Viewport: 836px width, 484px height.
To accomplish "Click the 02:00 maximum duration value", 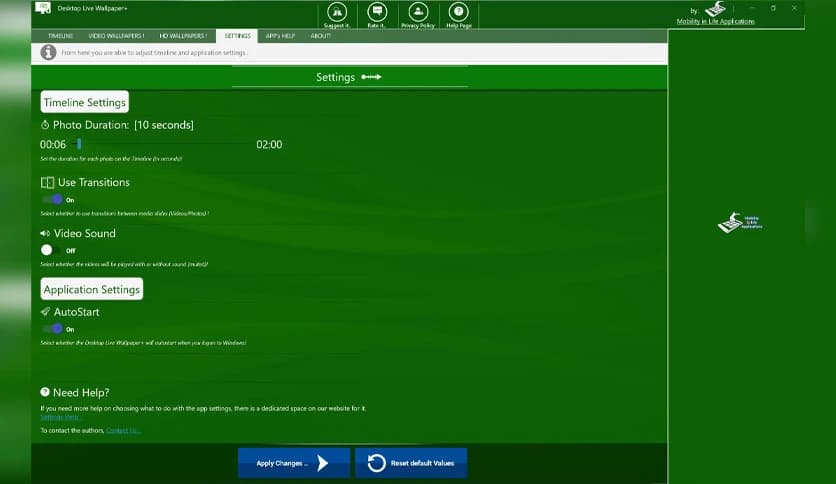I will click(x=269, y=144).
